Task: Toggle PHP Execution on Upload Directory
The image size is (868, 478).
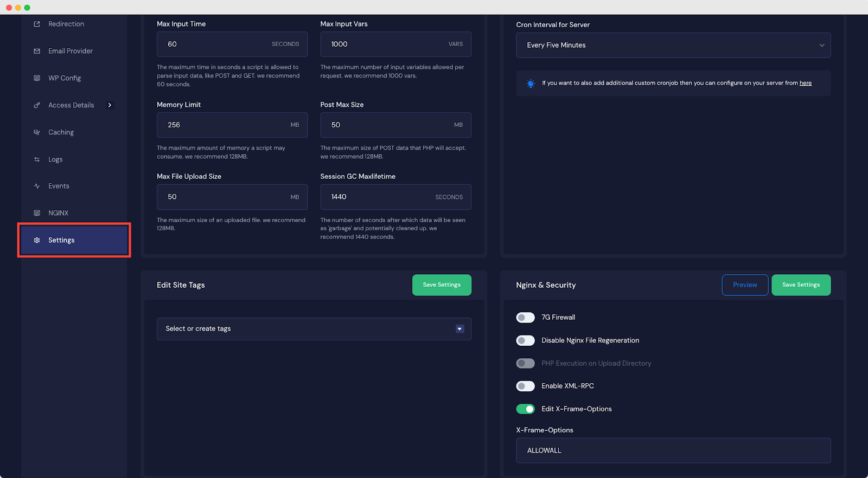Action: click(525, 363)
